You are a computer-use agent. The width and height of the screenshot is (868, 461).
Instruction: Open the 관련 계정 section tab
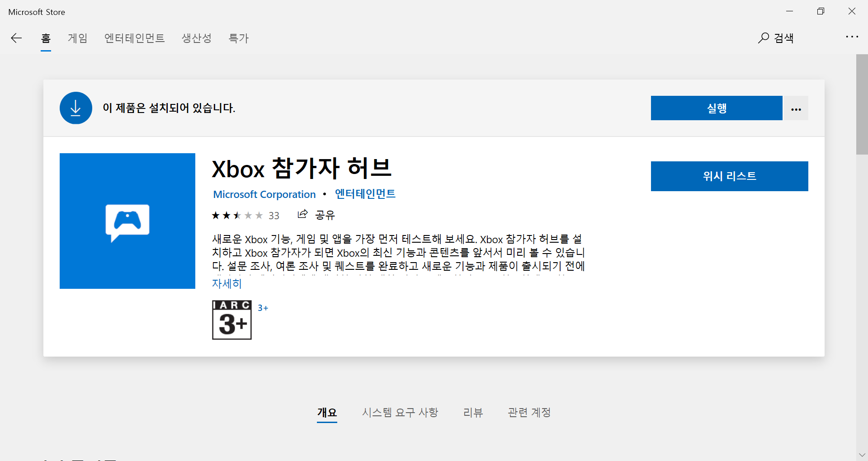[529, 412]
